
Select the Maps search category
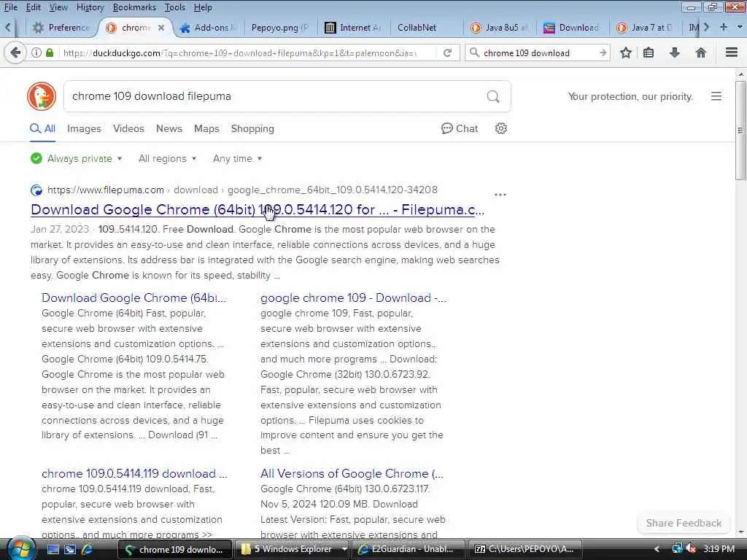(x=206, y=128)
